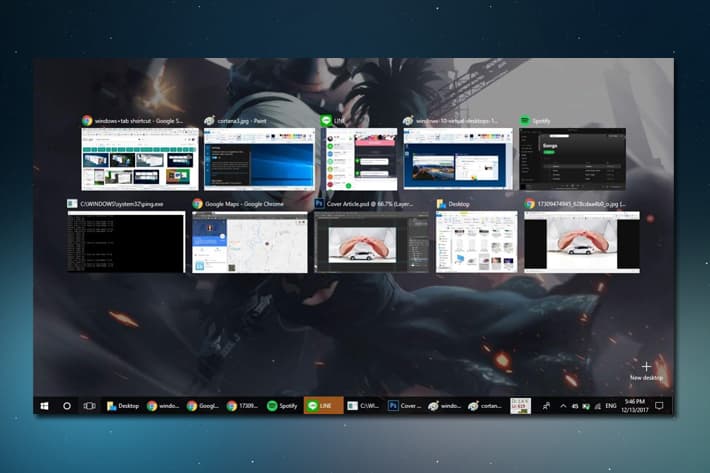Viewport: 710px width, 473px height.
Task: Click 'Google Maps - Google Chrome' title text
Action: click(245, 204)
